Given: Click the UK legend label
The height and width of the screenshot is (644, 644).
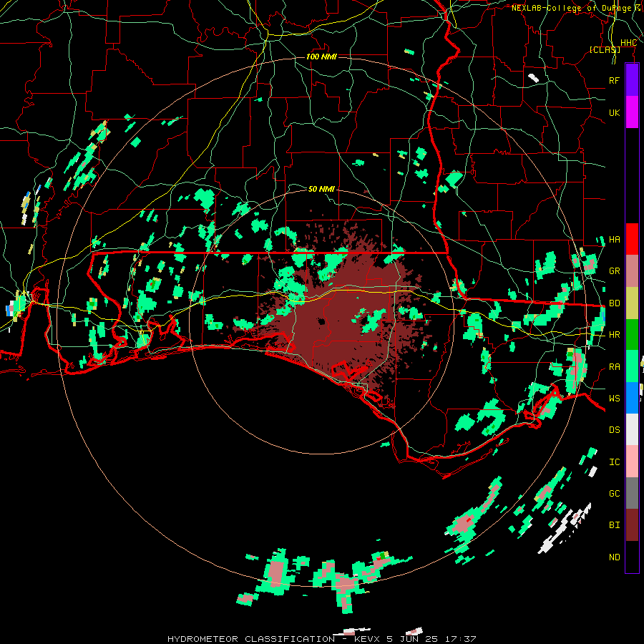Looking at the screenshot, I should click(615, 112).
